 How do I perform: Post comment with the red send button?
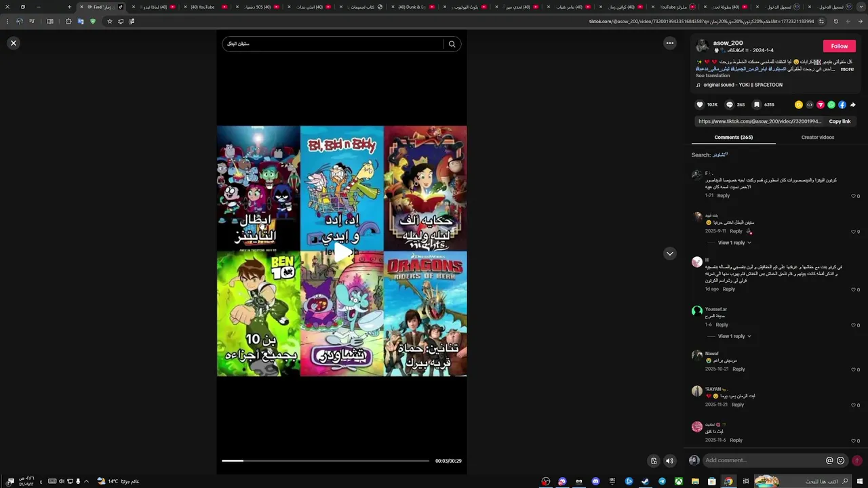click(857, 461)
